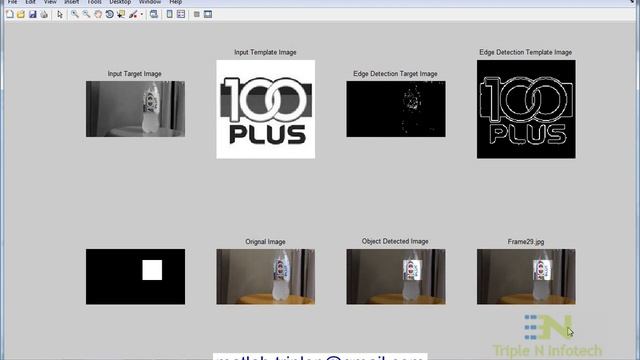Open the Tools menu

94,2
